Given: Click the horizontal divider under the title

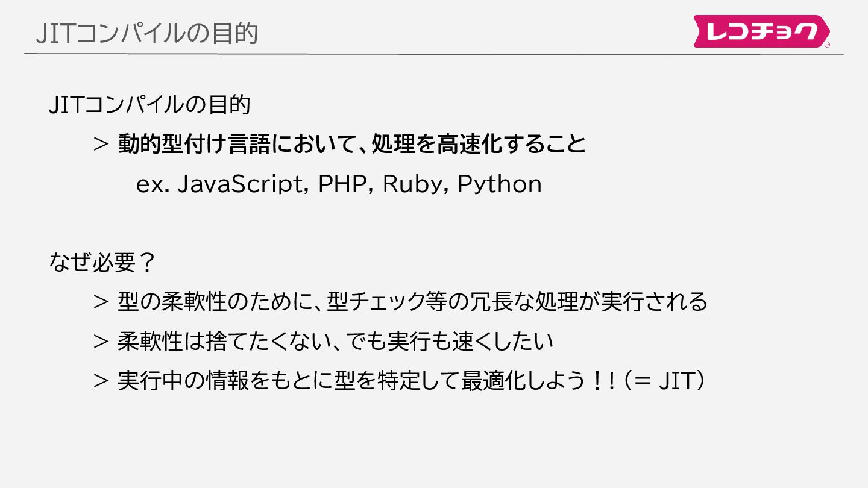Looking at the screenshot, I should pyautogui.click(x=434, y=54).
